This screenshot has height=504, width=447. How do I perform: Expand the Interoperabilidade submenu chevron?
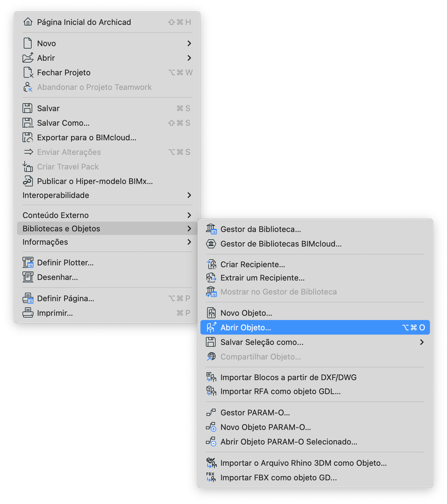(189, 195)
